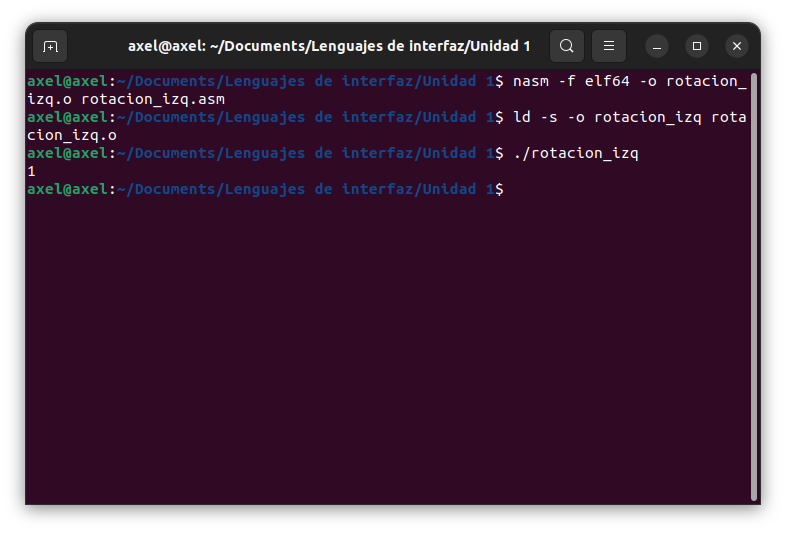
Task: Click the 'cion_izq.o' wrapped line
Action: click(72, 135)
